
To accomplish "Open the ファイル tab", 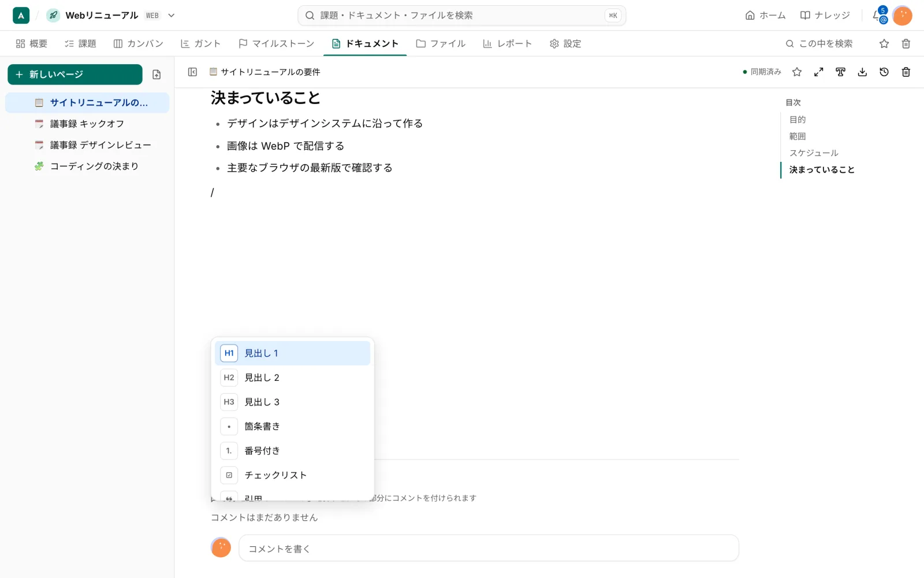I will coord(441,43).
